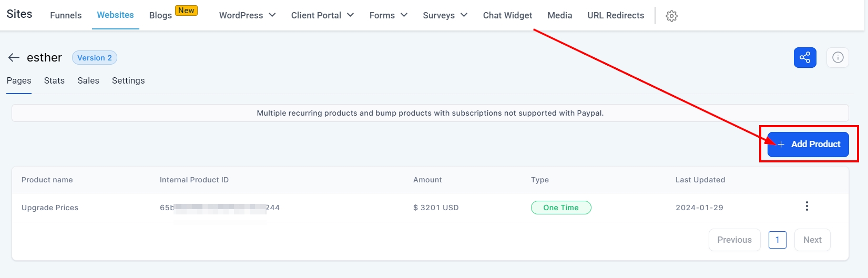Select page number 1
This screenshot has height=278, width=868.
click(x=777, y=240)
